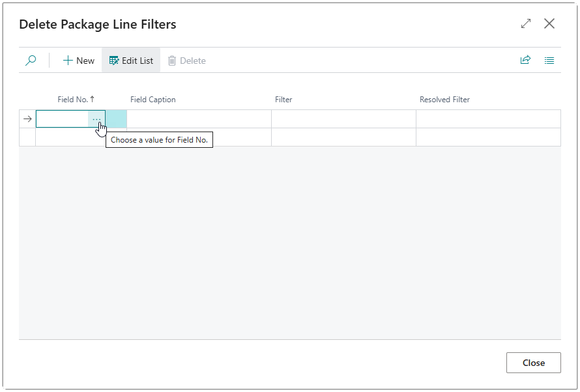Select the Edit List icon
The height and width of the screenshot is (392, 580).
point(114,60)
